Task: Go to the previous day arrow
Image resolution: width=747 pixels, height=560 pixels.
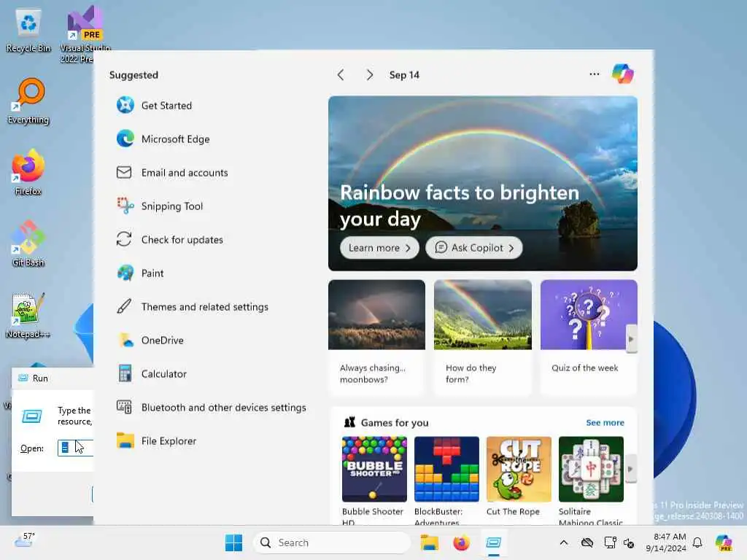Action: pos(341,75)
